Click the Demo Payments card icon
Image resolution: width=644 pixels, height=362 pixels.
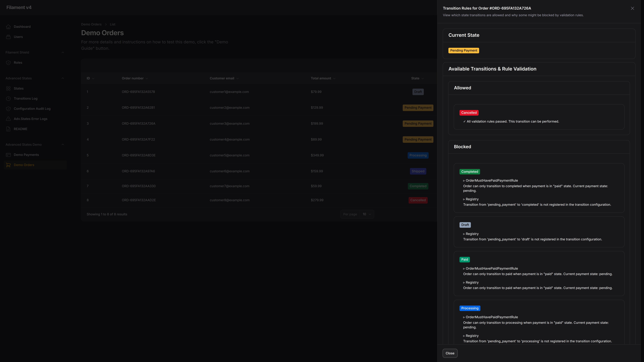pos(8,155)
